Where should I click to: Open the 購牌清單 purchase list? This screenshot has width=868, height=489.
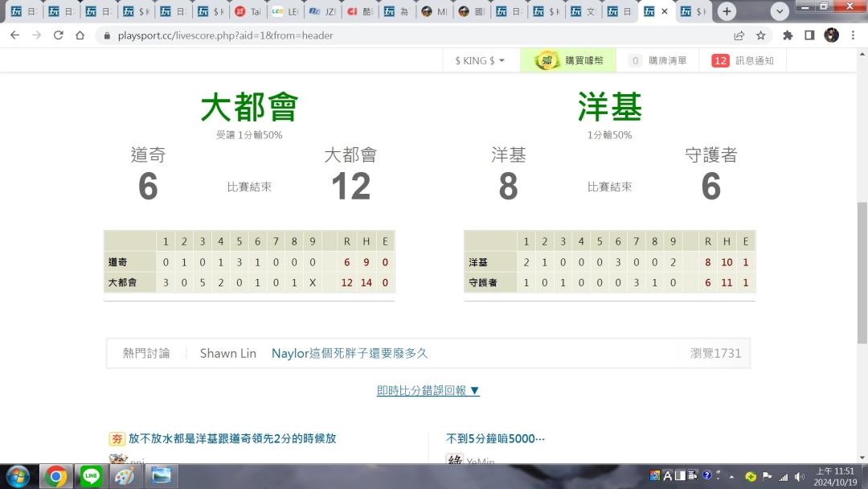click(x=657, y=61)
